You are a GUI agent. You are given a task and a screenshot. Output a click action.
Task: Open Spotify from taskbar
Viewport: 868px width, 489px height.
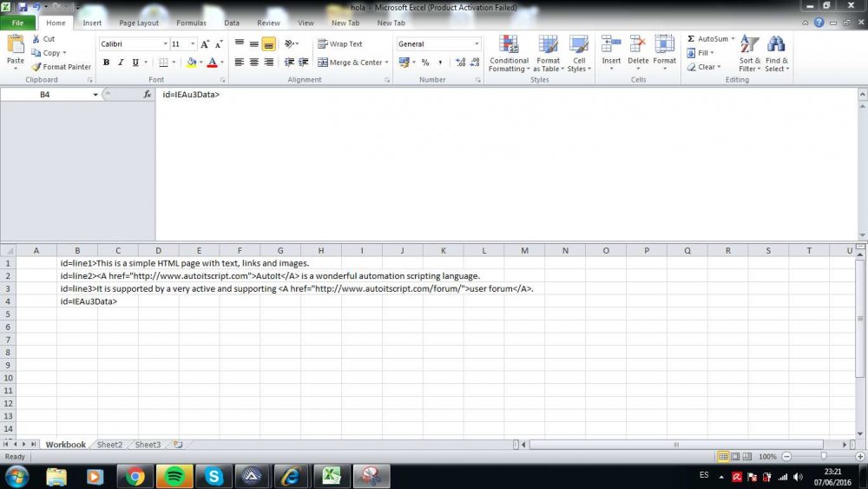click(174, 476)
